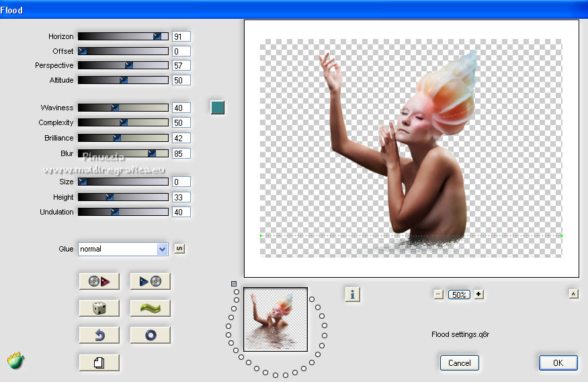Cancel the Flood dialog

[x=460, y=363]
